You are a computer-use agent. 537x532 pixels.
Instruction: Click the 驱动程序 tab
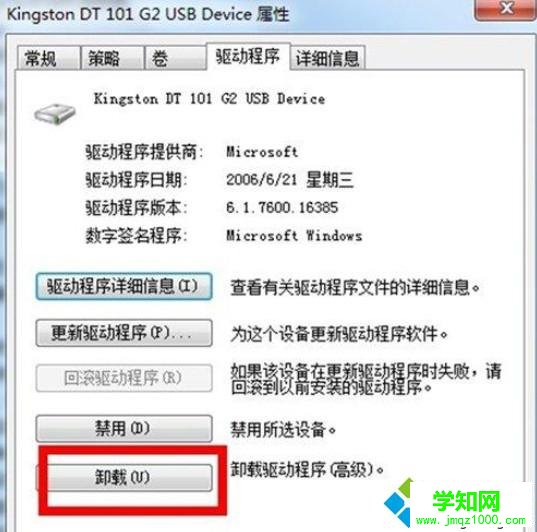[x=248, y=57]
